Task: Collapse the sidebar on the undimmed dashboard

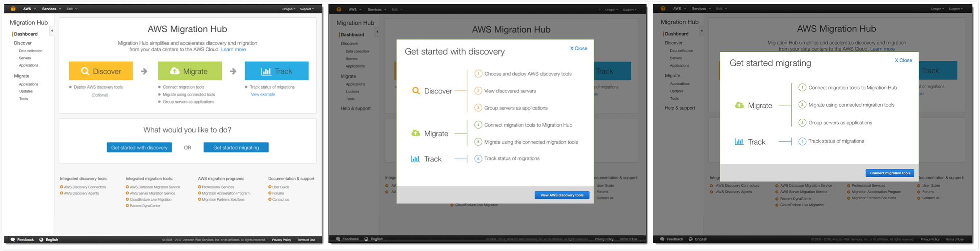Action: [x=52, y=31]
